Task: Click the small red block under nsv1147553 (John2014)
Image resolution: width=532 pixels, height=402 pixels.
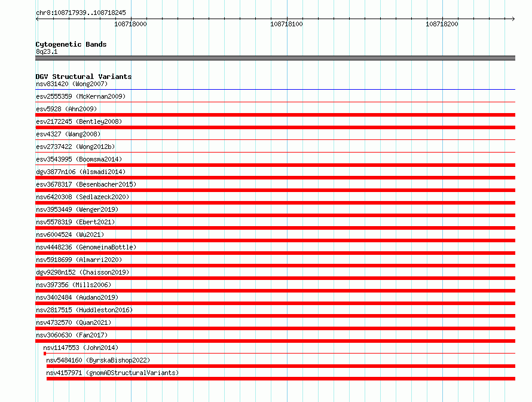Action: click(45, 354)
